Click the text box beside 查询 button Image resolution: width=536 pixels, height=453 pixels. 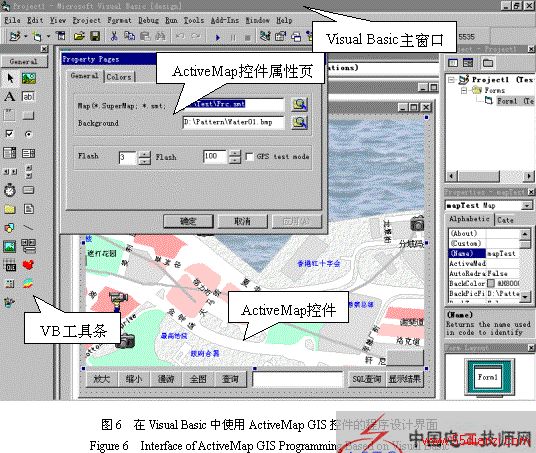pos(297,379)
